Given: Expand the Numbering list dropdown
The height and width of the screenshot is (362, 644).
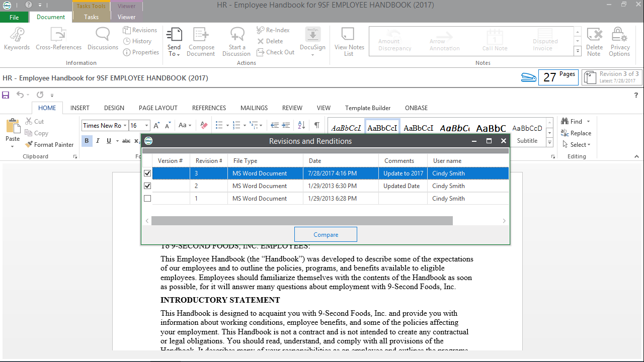Looking at the screenshot, I should click(245, 126).
